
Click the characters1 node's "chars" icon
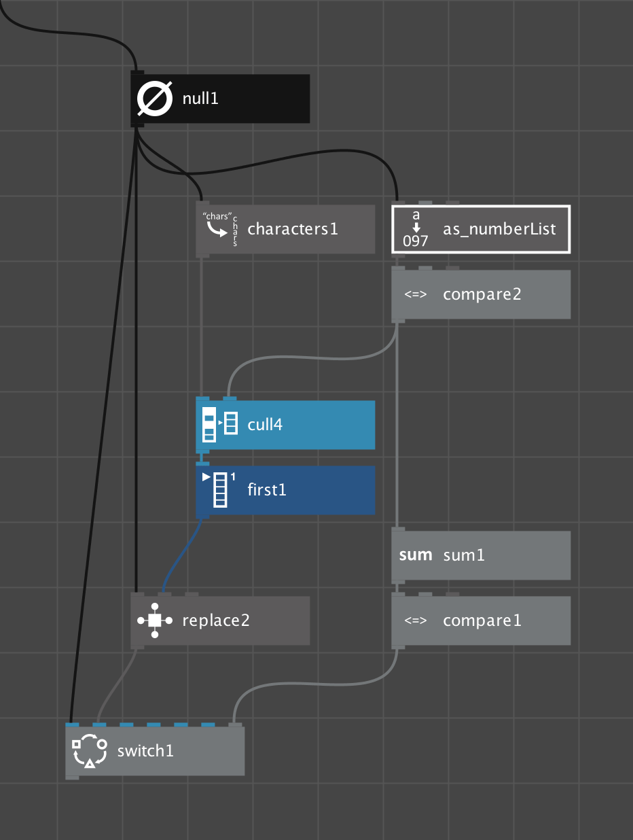[221, 229]
